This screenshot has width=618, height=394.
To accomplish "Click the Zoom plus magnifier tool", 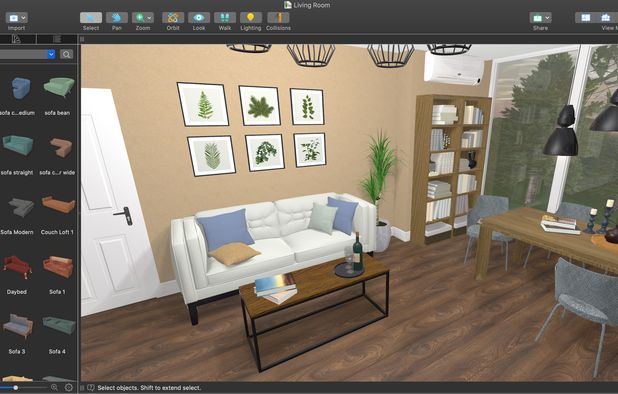I will [140, 18].
